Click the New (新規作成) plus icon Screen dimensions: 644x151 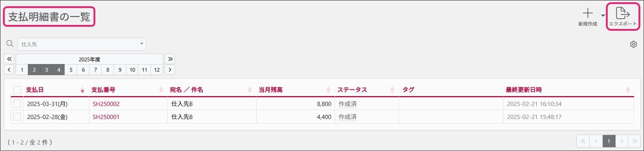pyautogui.click(x=588, y=14)
